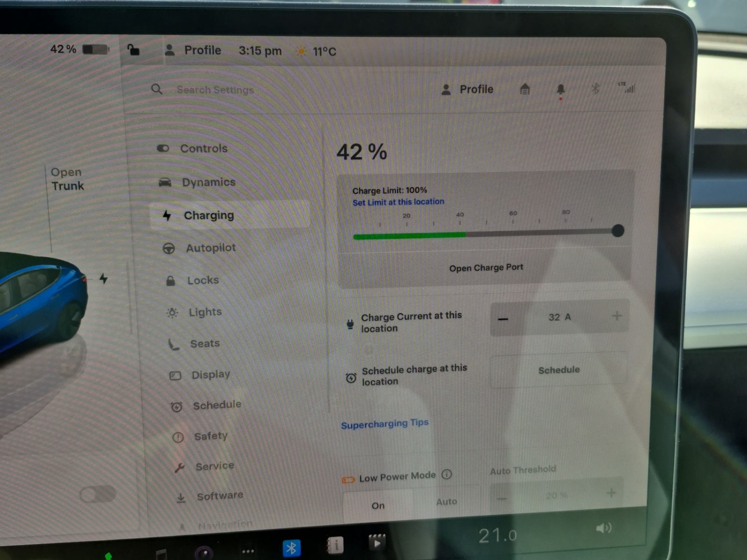Screen dimensions: 747x560
Task: Show Low Power Mode info icon
Action: coord(447,474)
